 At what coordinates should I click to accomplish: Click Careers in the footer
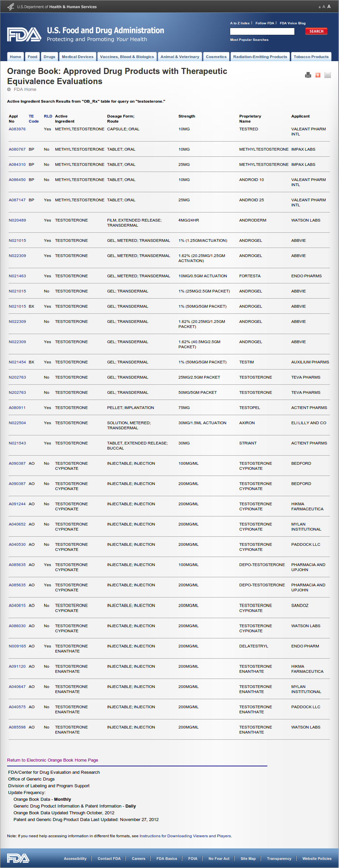pyautogui.click(x=139, y=859)
